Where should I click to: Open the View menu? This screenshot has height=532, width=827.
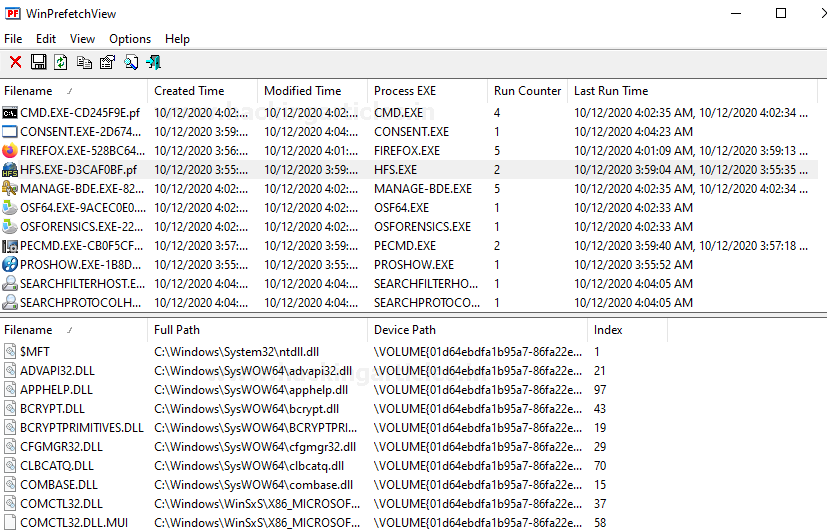click(x=82, y=39)
